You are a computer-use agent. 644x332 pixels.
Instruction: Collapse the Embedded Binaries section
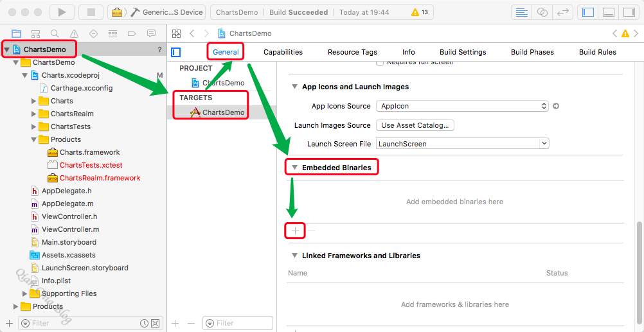[x=294, y=168]
